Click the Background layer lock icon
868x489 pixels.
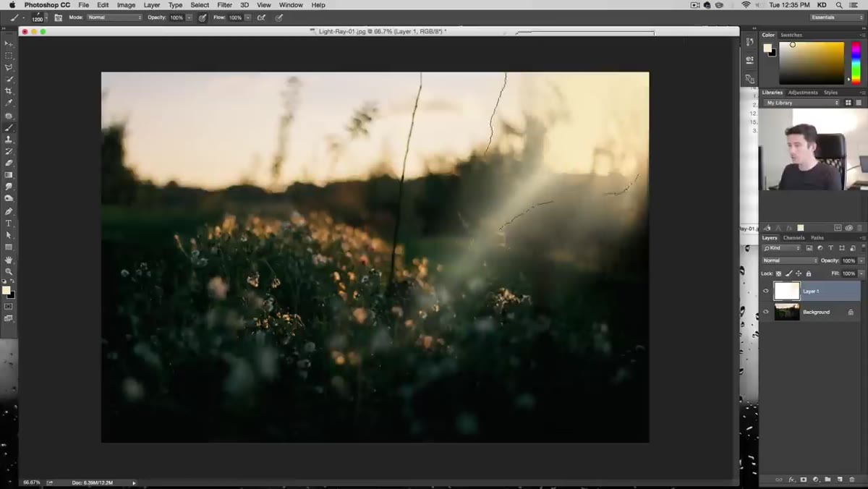[x=851, y=312]
